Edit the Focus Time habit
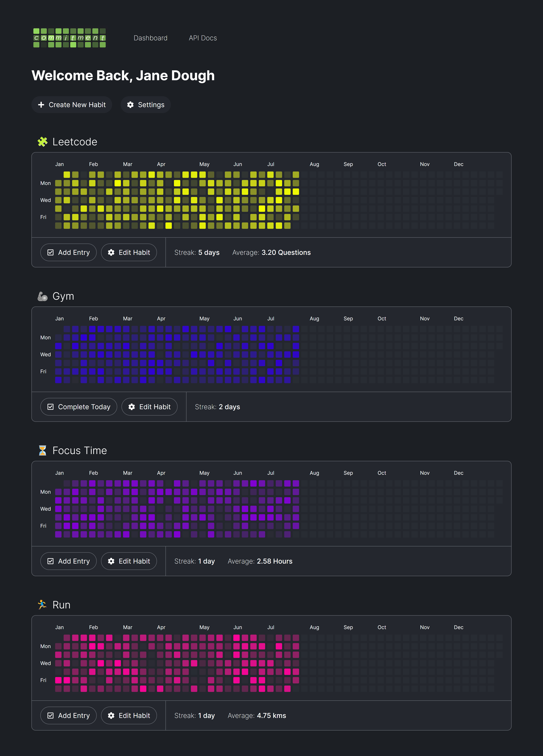The height and width of the screenshot is (756, 543). tap(129, 561)
